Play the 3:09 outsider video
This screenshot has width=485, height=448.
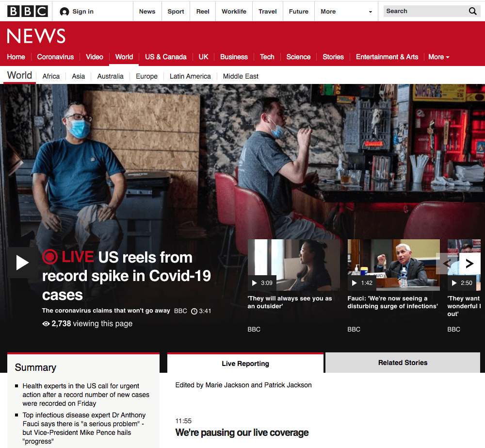coord(255,283)
